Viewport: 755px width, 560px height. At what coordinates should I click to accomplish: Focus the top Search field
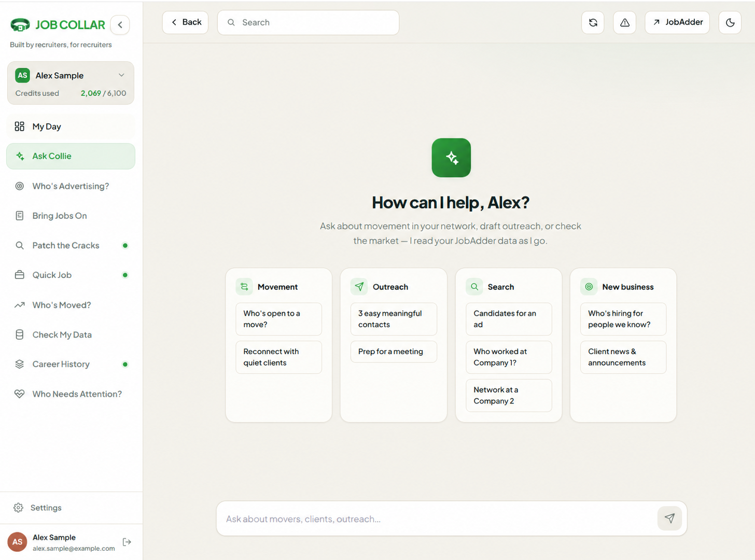tap(308, 23)
